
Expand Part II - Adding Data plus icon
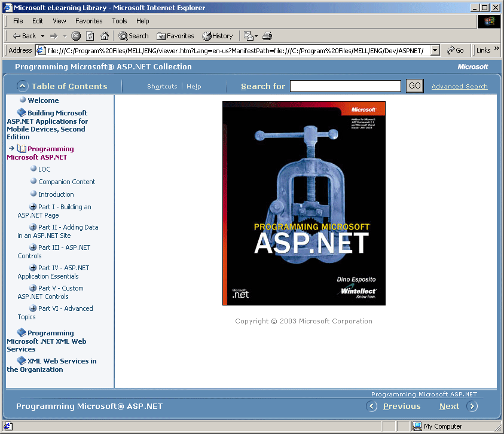click(33, 227)
